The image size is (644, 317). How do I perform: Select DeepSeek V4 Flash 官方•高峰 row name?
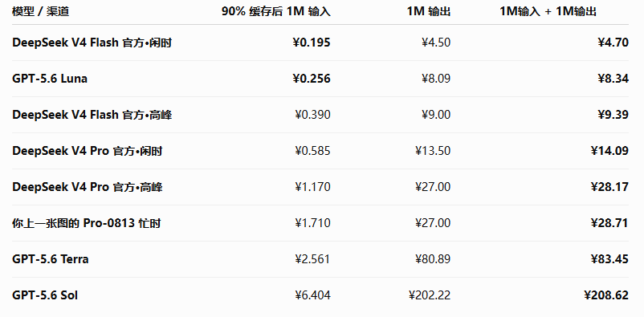pyautogui.click(x=92, y=115)
